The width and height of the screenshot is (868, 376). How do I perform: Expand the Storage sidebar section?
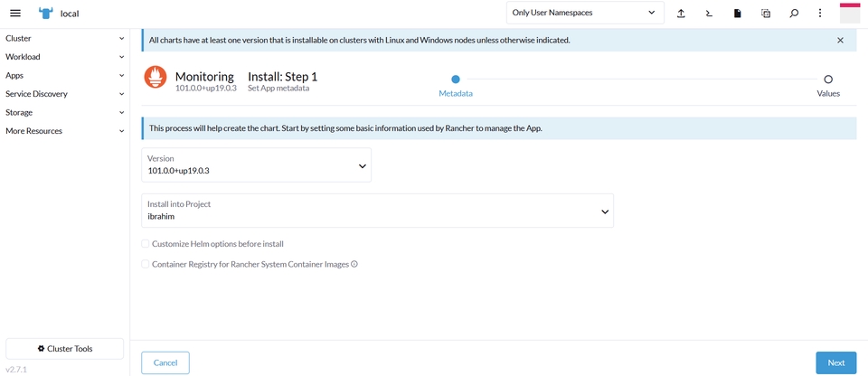[x=65, y=112]
